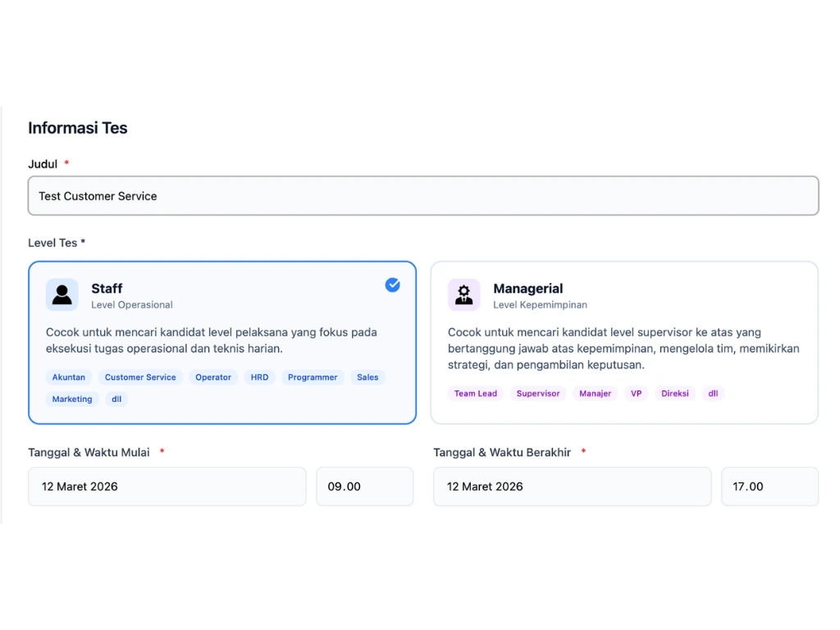The image size is (840, 630).
Task: Open the end date picker
Action: coord(572,486)
